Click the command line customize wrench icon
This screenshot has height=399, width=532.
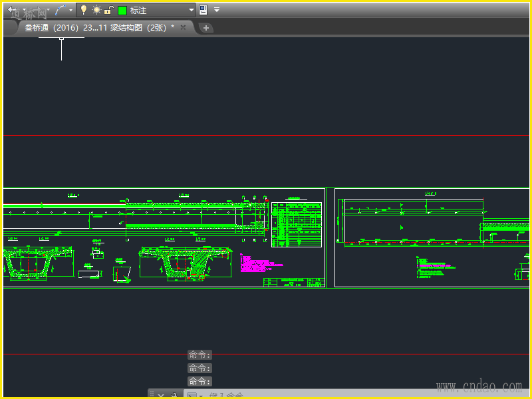coord(174,395)
